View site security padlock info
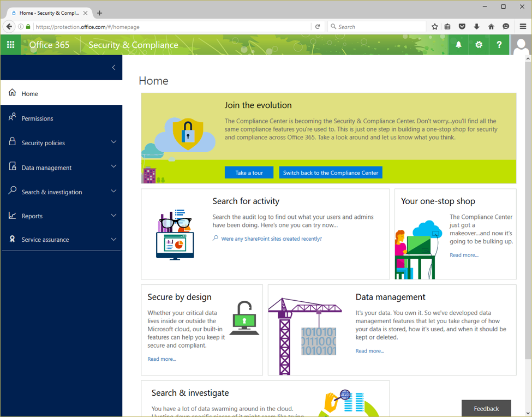Viewport: 532px width, 417px height. [28, 27]
